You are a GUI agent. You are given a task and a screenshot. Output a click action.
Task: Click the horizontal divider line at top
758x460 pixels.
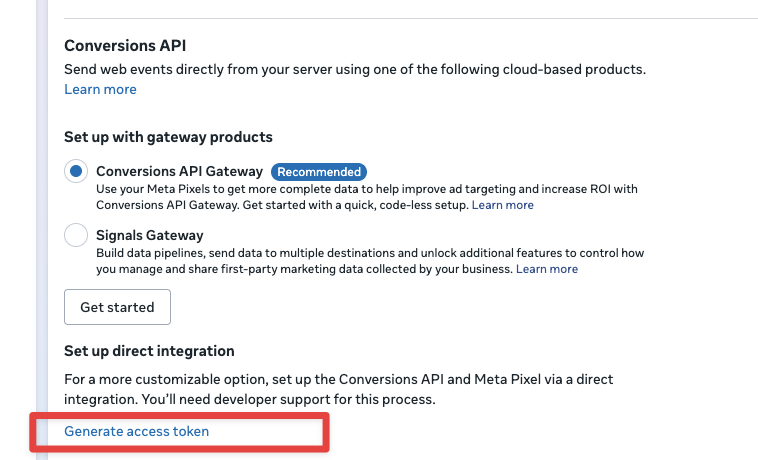[400, 18]
